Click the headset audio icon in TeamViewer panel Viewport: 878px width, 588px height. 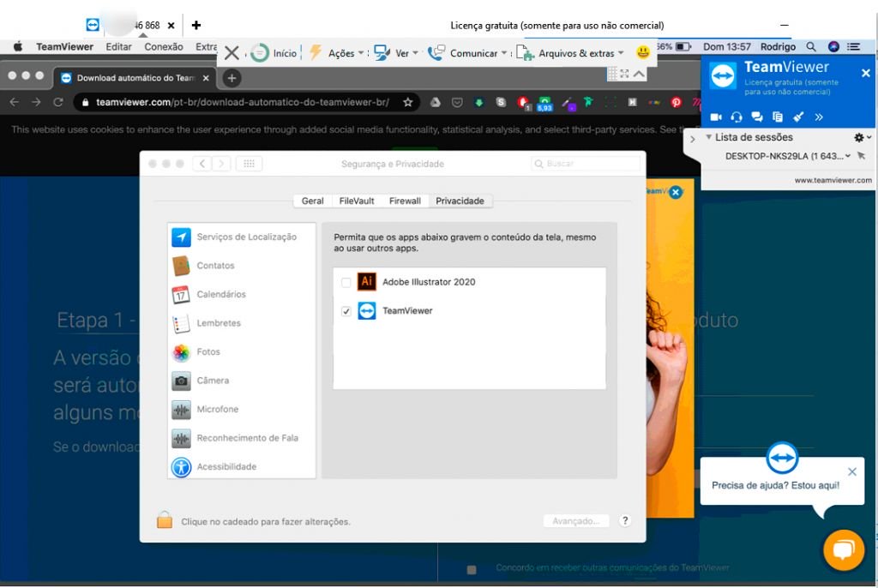tap(737, 117)
